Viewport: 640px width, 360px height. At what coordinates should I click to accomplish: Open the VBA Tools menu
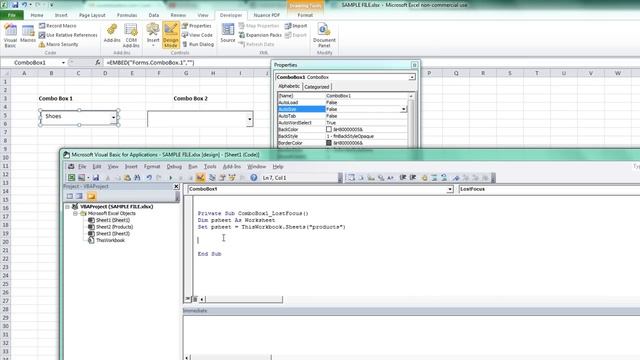(210, 167)
